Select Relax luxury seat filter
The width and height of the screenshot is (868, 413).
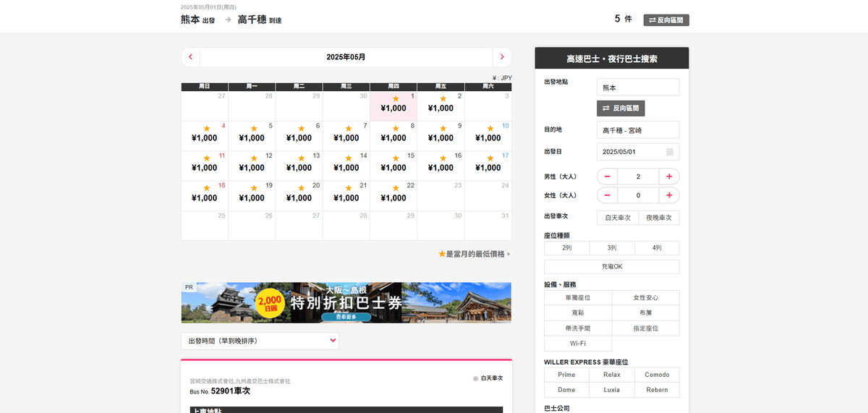[x=612, y=375]
